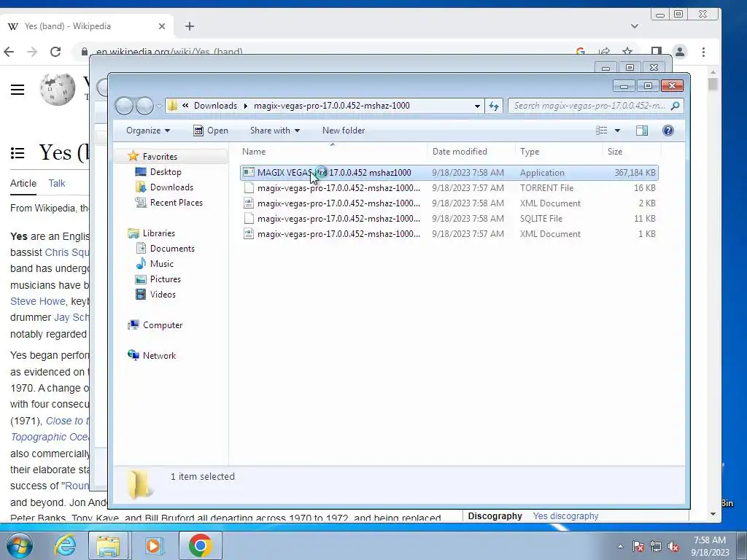Switch to the Wikipedia Talk tab
The height and width of the screenshot is (560, 747).
(57, 183)
